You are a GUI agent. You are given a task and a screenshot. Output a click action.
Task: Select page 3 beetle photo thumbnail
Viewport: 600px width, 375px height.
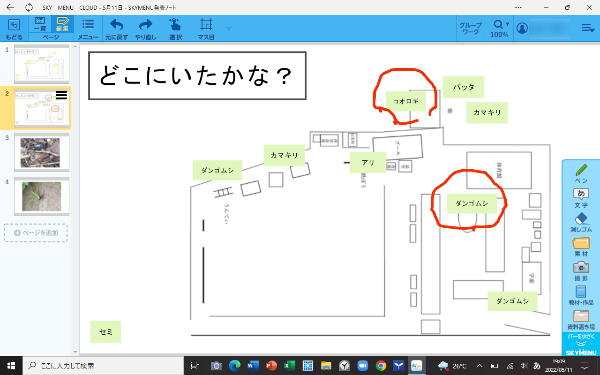tap(41, 152)
